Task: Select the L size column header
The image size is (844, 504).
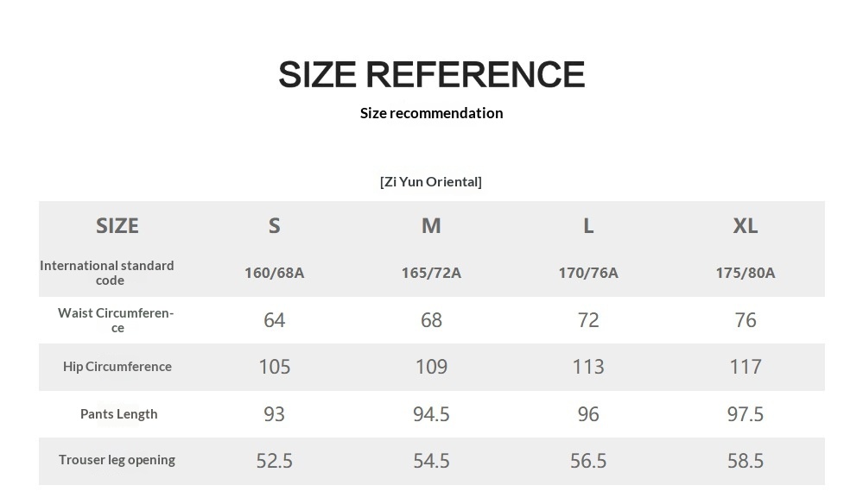Action: [588, 225]
